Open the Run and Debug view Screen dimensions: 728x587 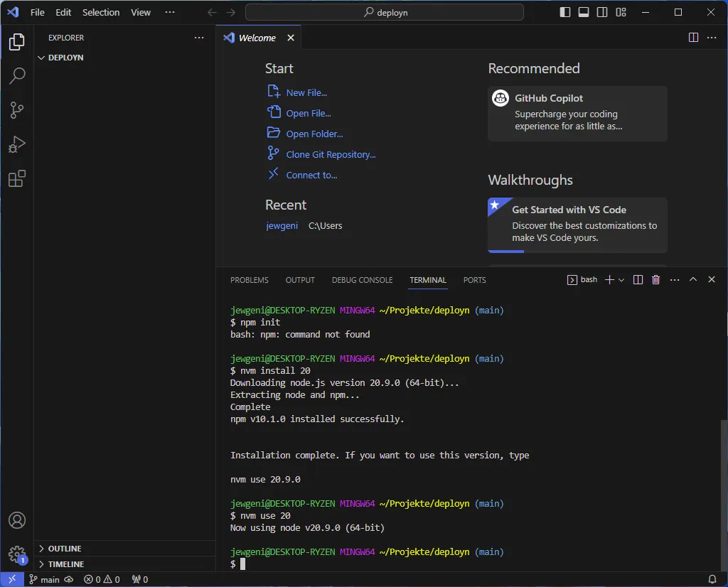tap(17, 144)
